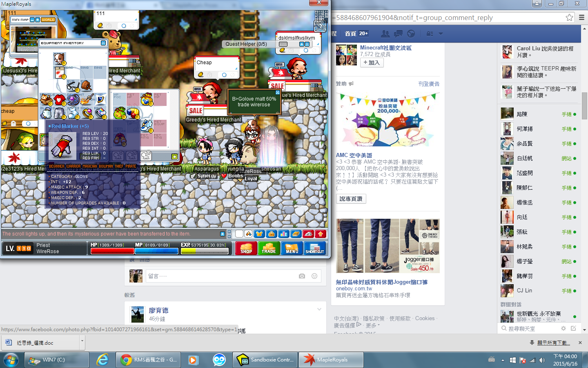Bookmark page with the star icon
588x368 pixels.
[569, 18]
